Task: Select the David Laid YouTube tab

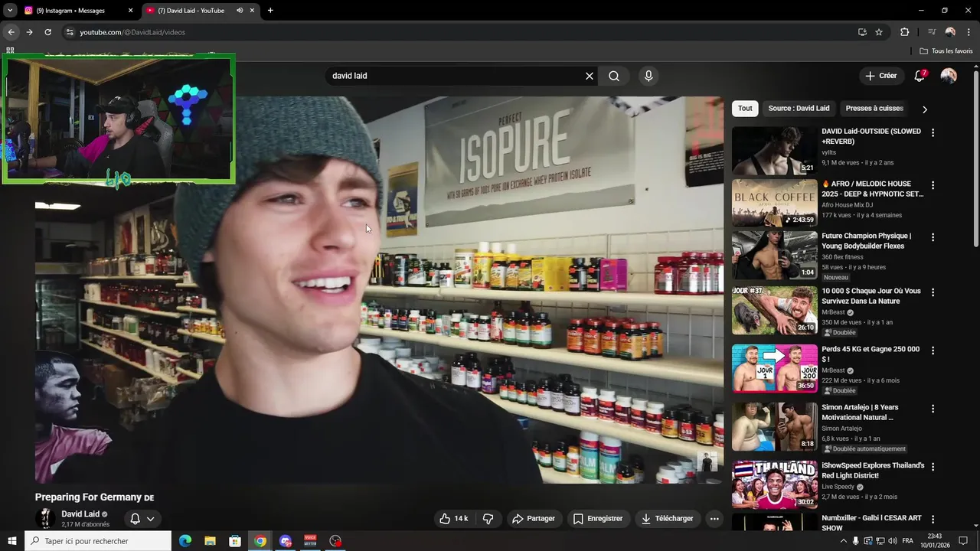Action: [201, 11]
